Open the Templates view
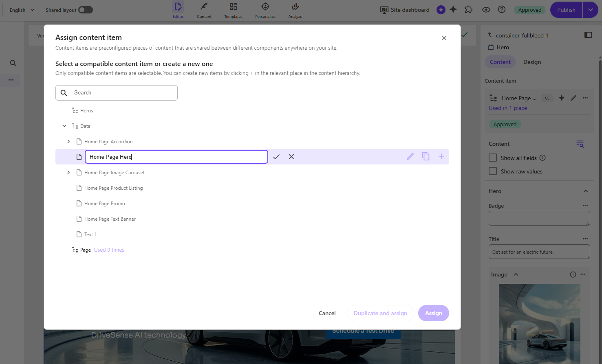The image size is (602, 364). (233, 10)
